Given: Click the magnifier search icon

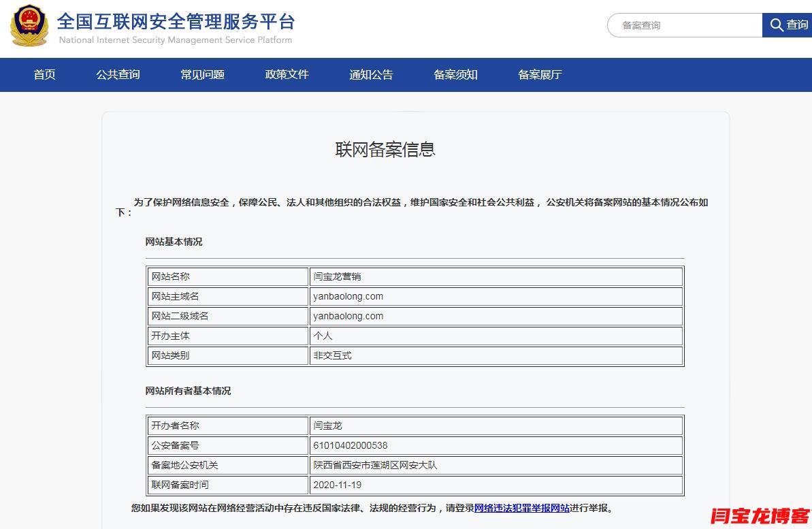Looking at the screenshot, I should [776, 25].
